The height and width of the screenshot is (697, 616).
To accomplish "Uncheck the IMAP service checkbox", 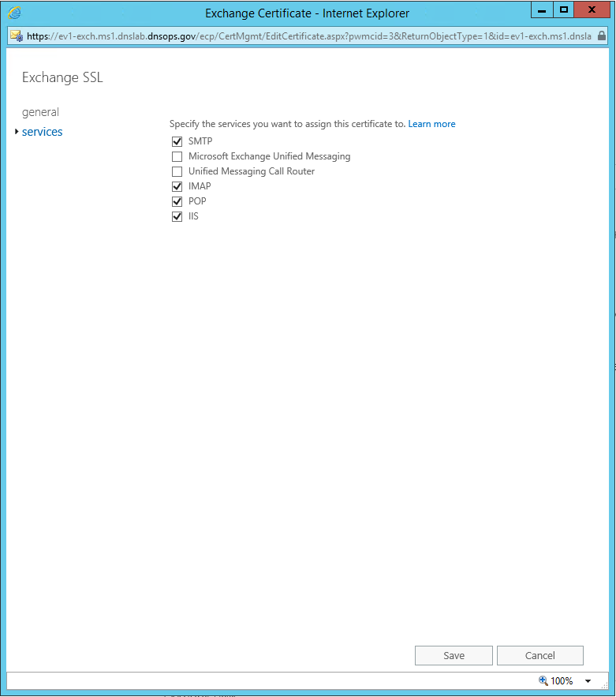I will [177, 187].
